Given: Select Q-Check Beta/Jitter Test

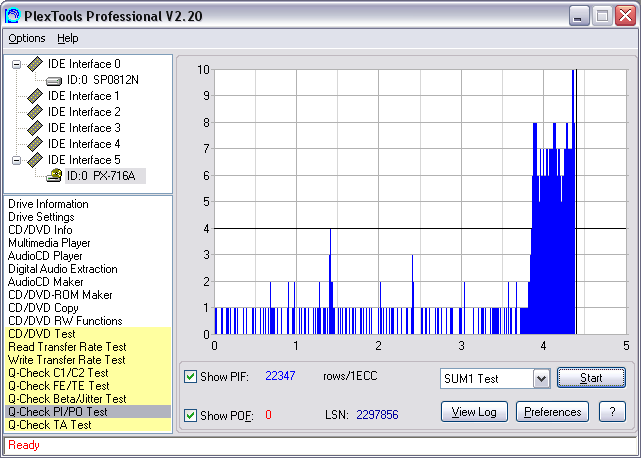Looking at the screenshot, I should click(x=88, y=399).
